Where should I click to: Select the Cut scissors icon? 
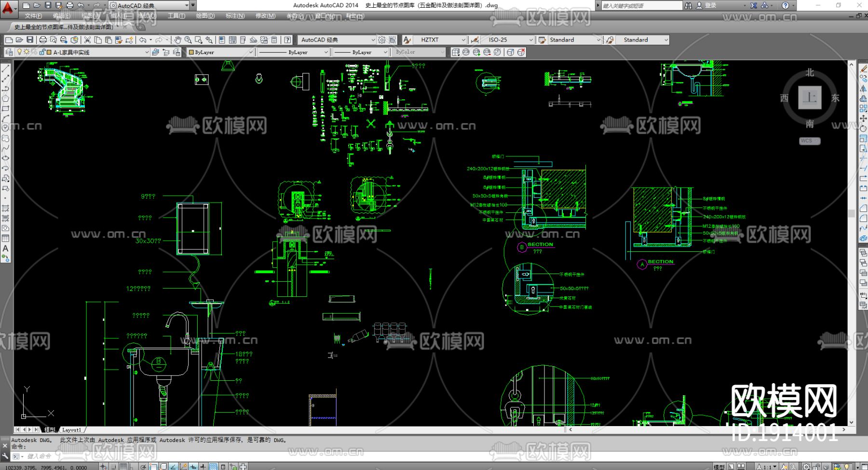coord(87,40)
